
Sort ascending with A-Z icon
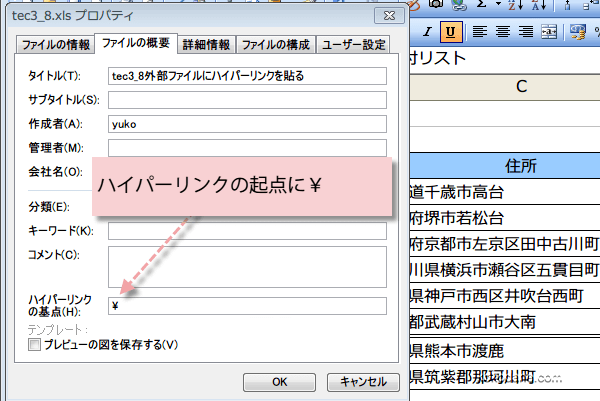tap(515, 4)
